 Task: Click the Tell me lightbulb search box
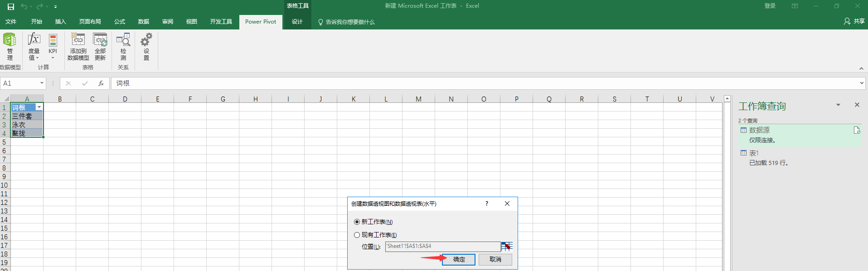pos(346,22)
